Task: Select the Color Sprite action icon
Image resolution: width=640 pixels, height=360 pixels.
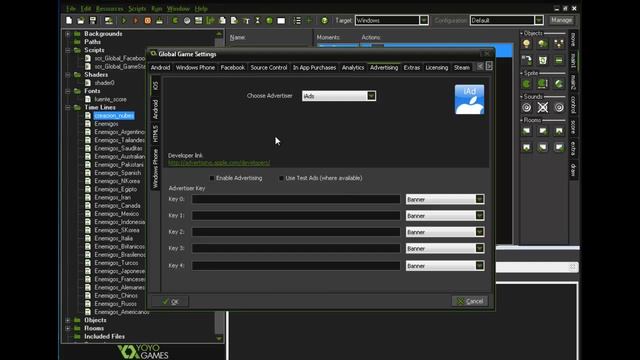Action: click(x=559, y=84)
